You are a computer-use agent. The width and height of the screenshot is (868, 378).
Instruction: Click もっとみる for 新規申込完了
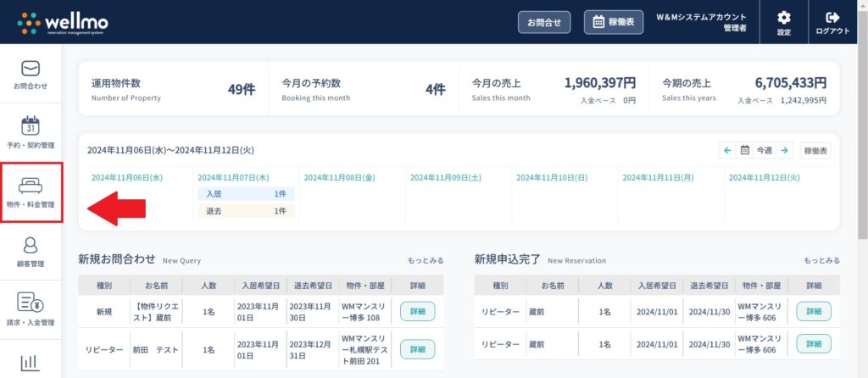(821, 260)
